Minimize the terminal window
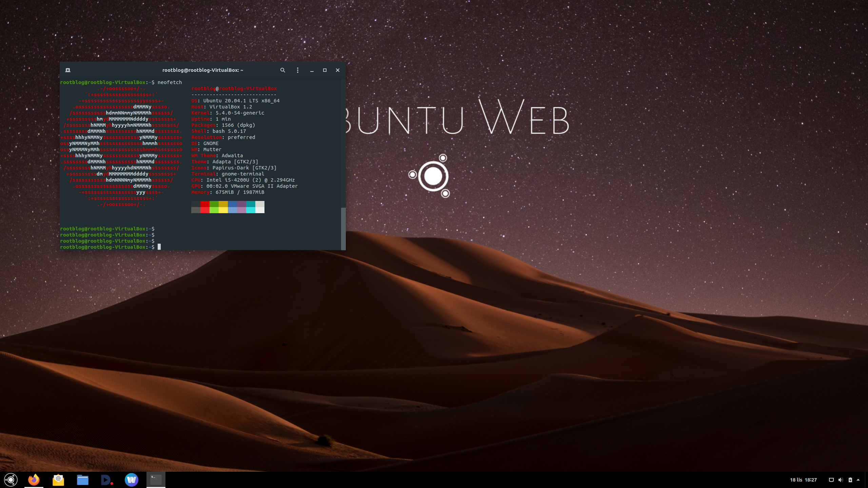 [312, 70]
